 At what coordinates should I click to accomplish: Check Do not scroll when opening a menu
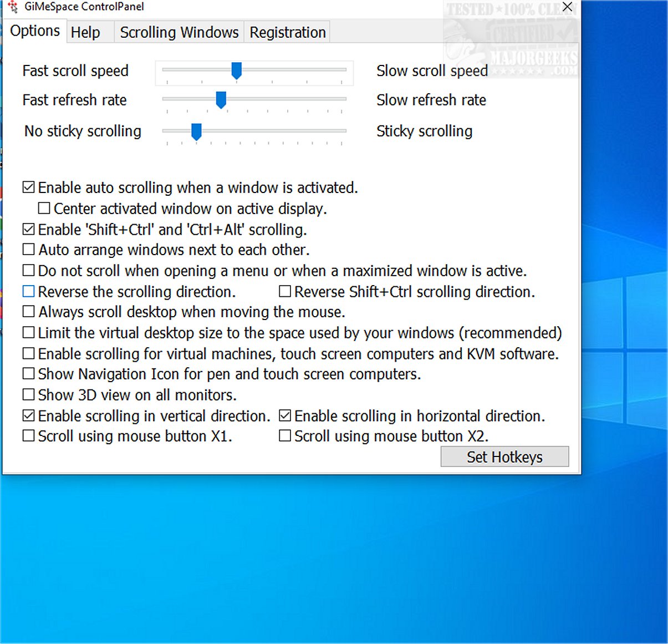[x=28, y=270]
